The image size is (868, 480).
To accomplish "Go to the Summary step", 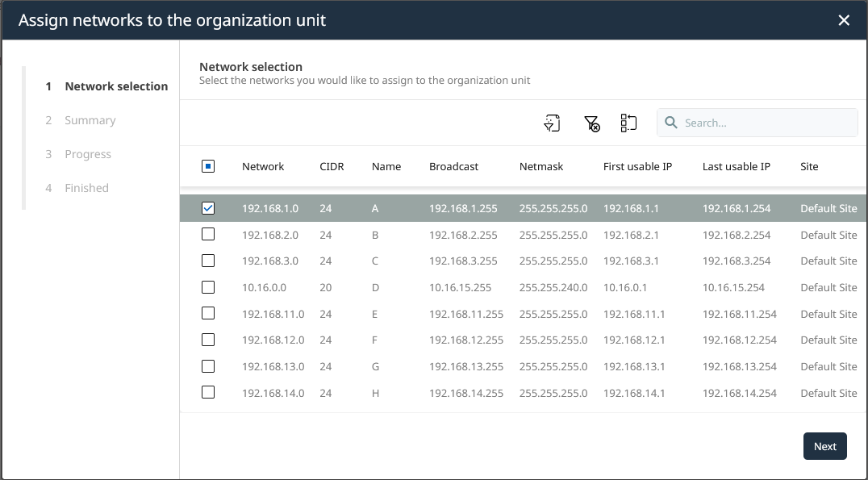I will pyautogui.click(x=90, y=119).
